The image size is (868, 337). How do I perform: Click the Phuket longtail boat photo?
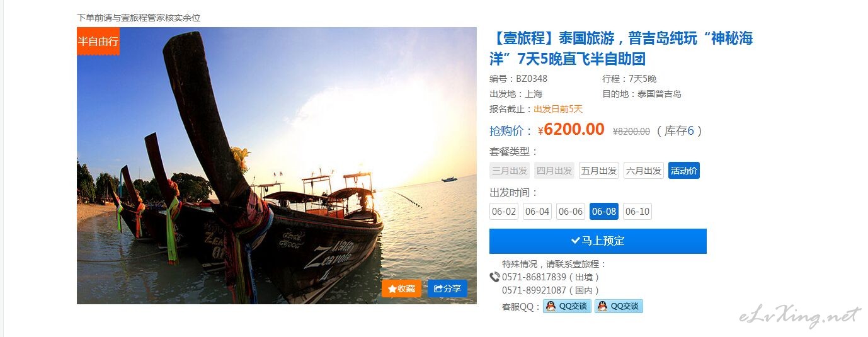click(x=277, y=166)
